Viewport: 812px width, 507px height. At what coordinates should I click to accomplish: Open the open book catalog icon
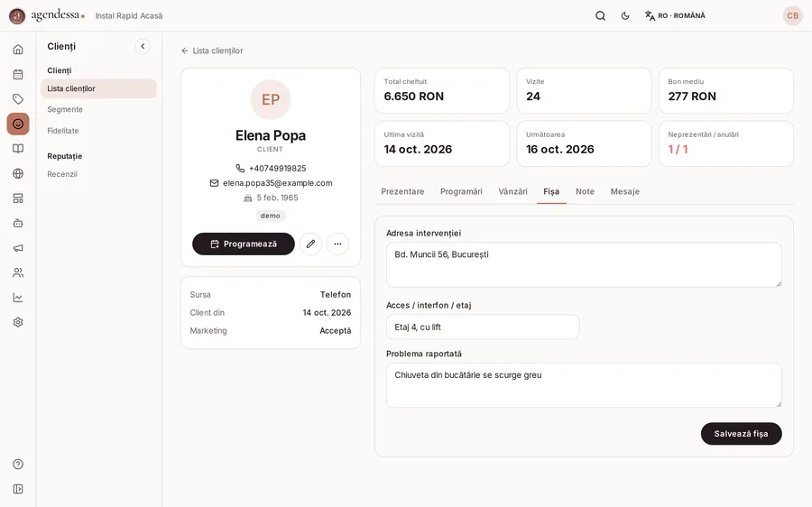tap(18, 149)
